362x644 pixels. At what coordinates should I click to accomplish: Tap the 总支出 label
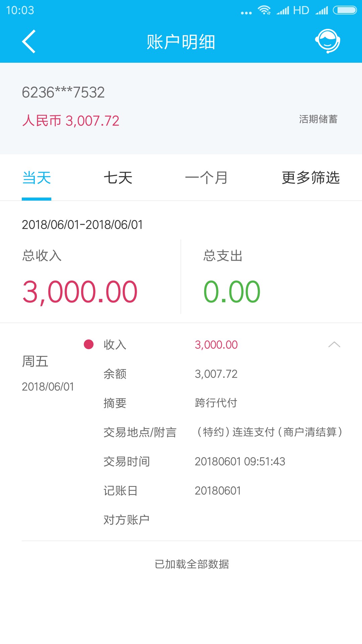point(223,256)
